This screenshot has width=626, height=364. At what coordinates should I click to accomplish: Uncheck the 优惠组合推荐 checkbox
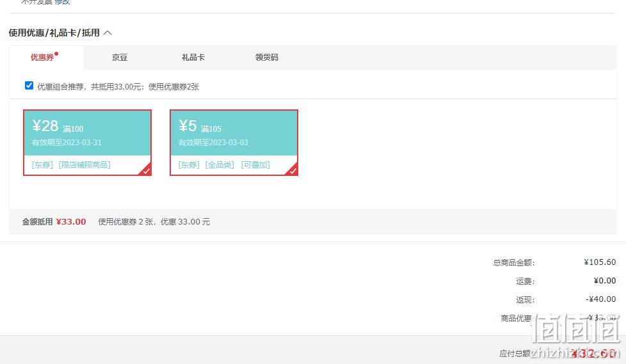(29, 86)
